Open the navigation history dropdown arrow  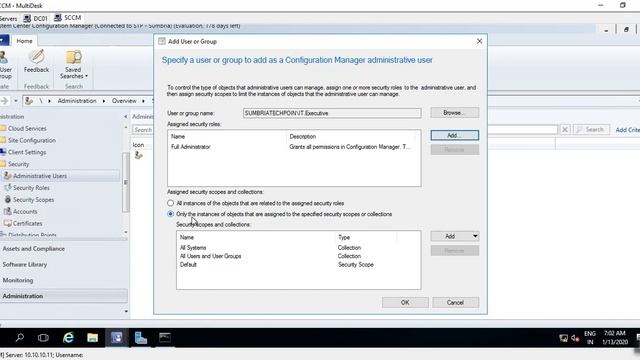[16, 101]
